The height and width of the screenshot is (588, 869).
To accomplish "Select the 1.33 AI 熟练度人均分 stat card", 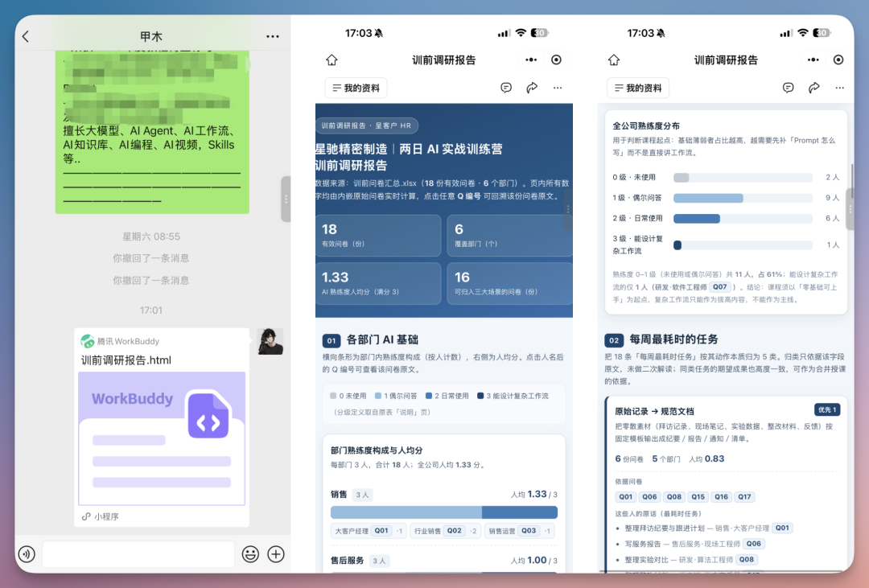I will pyautogui.click(x=378, y=284).
